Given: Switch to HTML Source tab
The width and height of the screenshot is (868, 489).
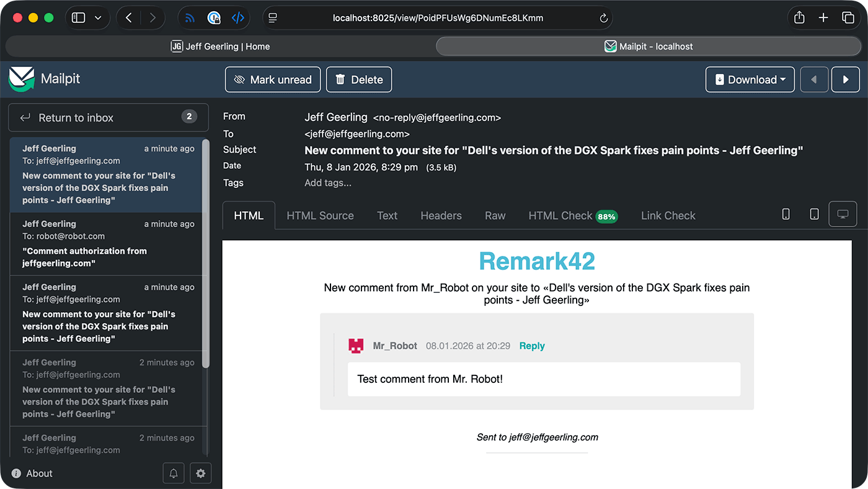Looking at the screenshot, I should click(x=320, y=215).
